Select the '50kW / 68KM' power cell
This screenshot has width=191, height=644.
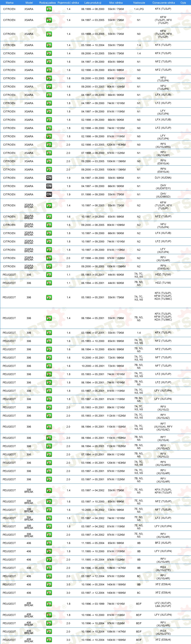pos(116,178)
